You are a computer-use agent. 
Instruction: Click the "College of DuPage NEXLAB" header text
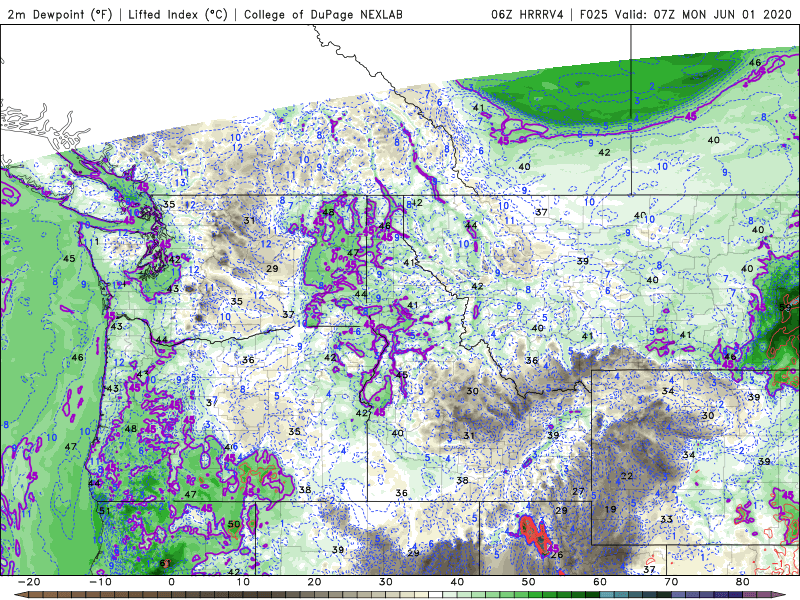(323, 14)
